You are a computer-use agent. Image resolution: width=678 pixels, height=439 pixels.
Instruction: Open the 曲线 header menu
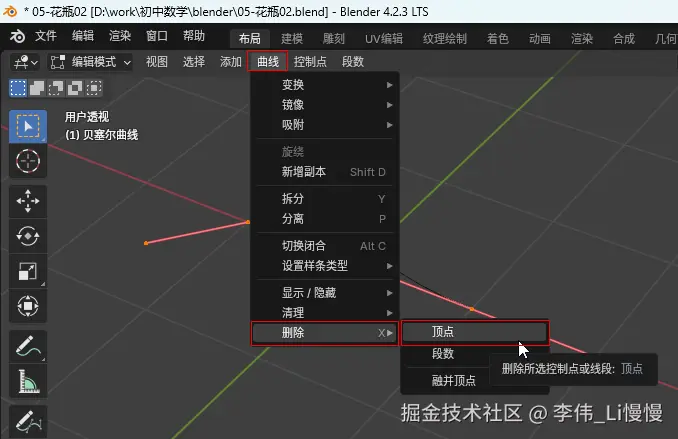[x=268, y=62]
